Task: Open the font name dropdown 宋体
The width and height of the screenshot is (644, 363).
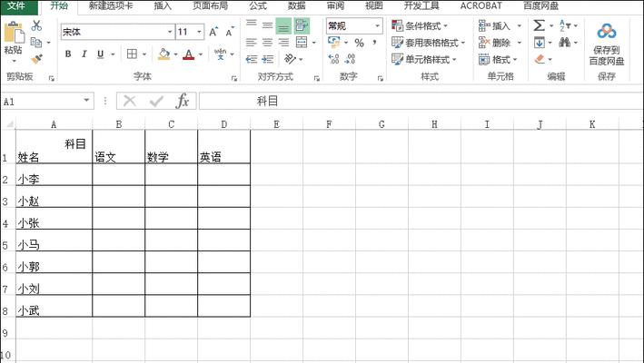Action: (x=170, y=32)
